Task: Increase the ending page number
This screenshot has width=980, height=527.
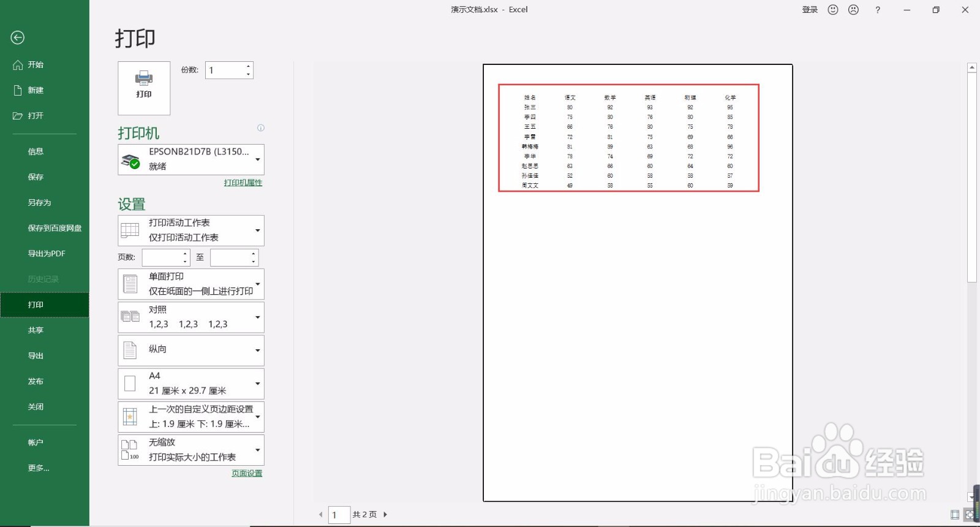Action: pyautogui.click(x=254, y=253)
